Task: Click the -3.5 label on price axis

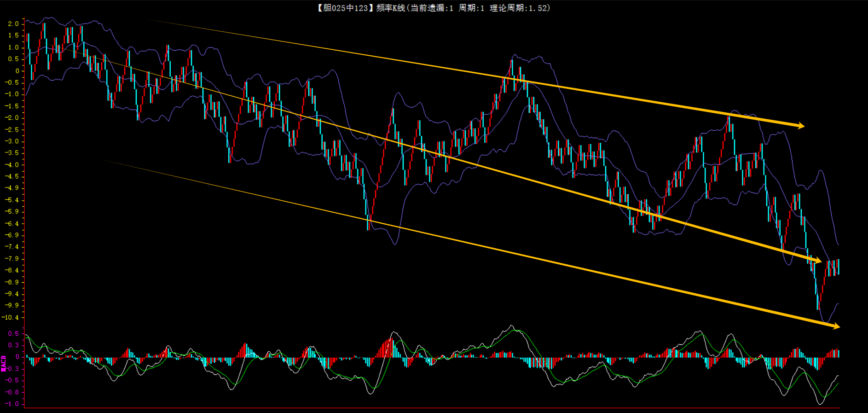Action: (12, 153)
